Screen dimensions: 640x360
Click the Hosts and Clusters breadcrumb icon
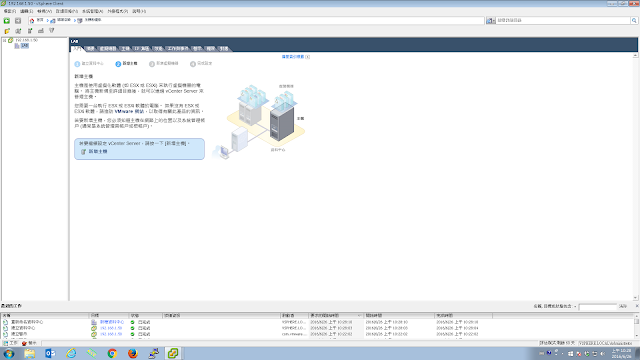[x=80, y=20]
